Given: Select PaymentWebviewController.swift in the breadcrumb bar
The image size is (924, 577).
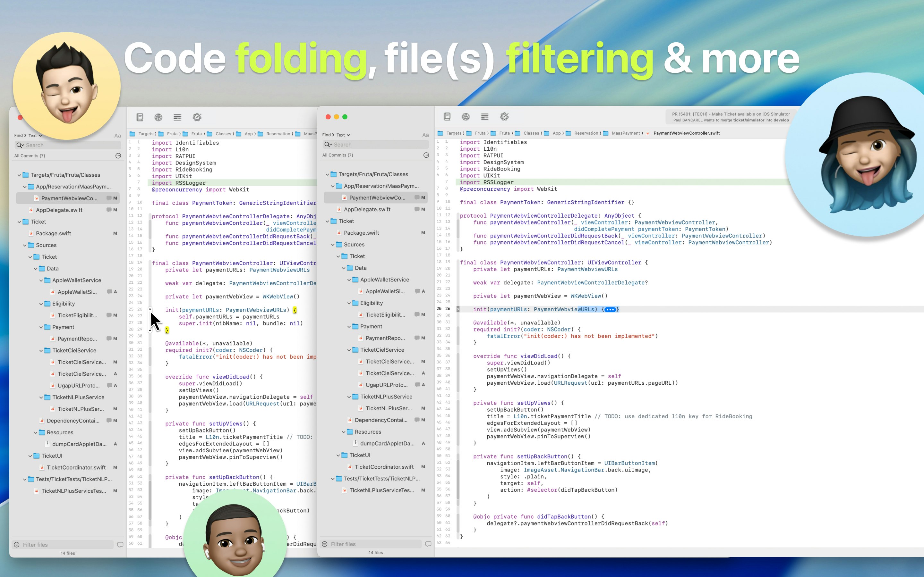Looking at the screenshot, I should 686,133.
